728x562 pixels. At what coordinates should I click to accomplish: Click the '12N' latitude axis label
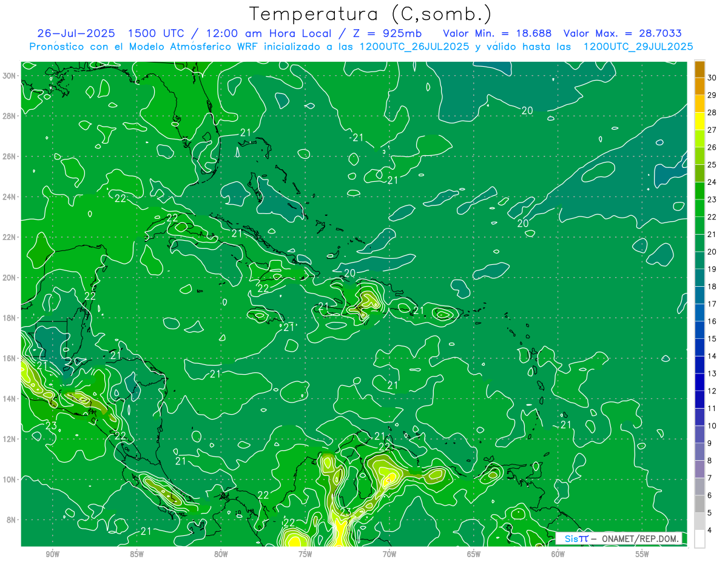(x=10, y=439)
